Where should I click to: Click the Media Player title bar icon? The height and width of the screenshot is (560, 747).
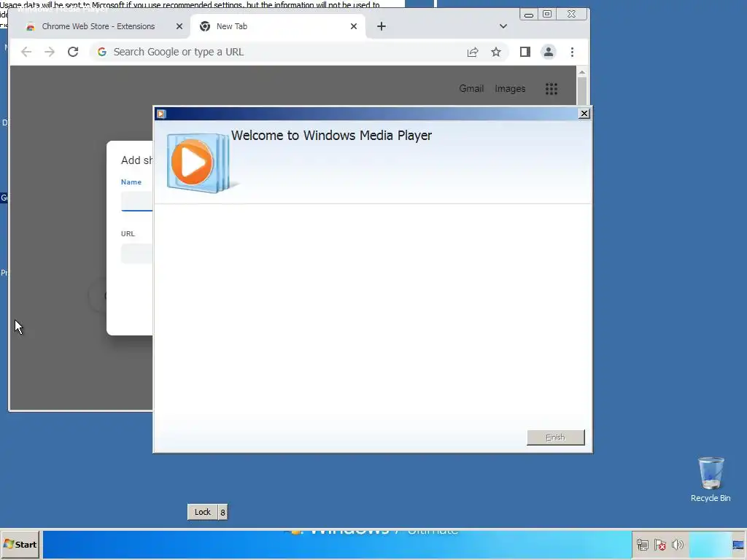(161, 113)
